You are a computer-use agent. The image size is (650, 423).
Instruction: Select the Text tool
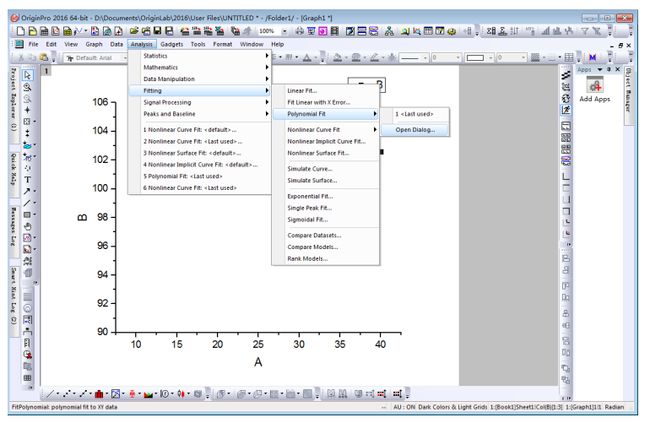[27, 180]
